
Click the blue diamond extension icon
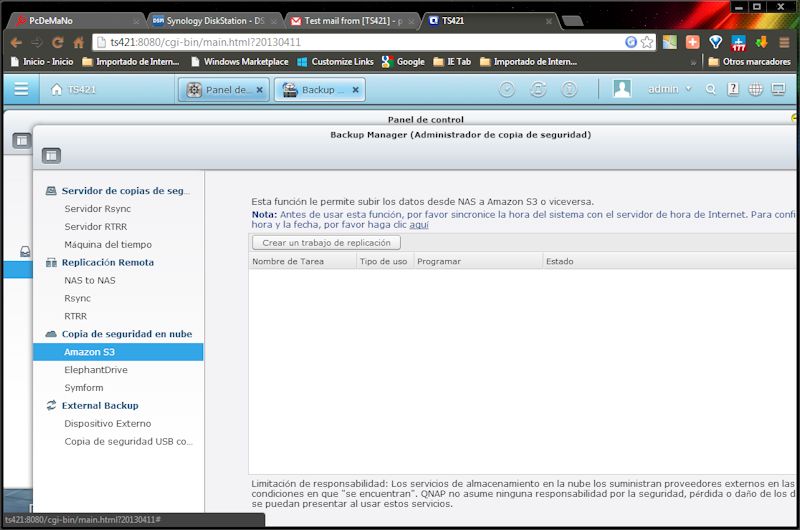(715, 42)
